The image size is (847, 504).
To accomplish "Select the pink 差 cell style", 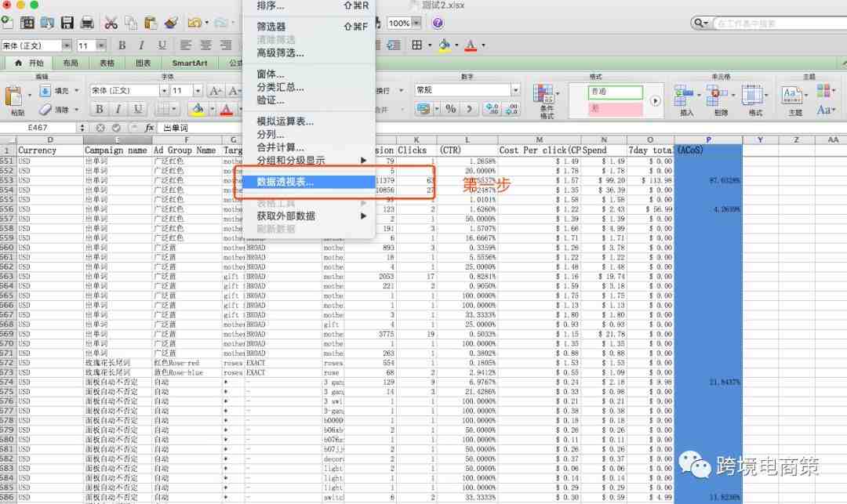I will [x=616, y=108].
